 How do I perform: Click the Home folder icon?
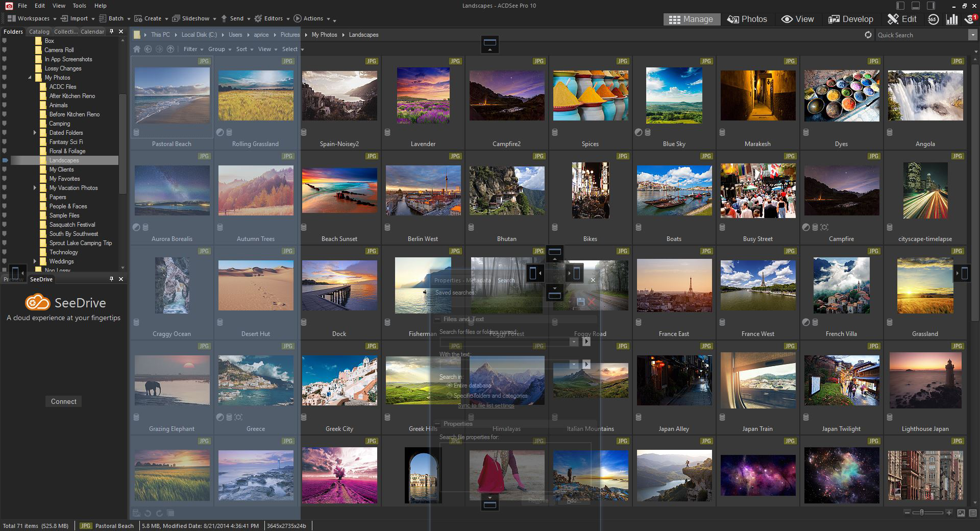(137, 49)
